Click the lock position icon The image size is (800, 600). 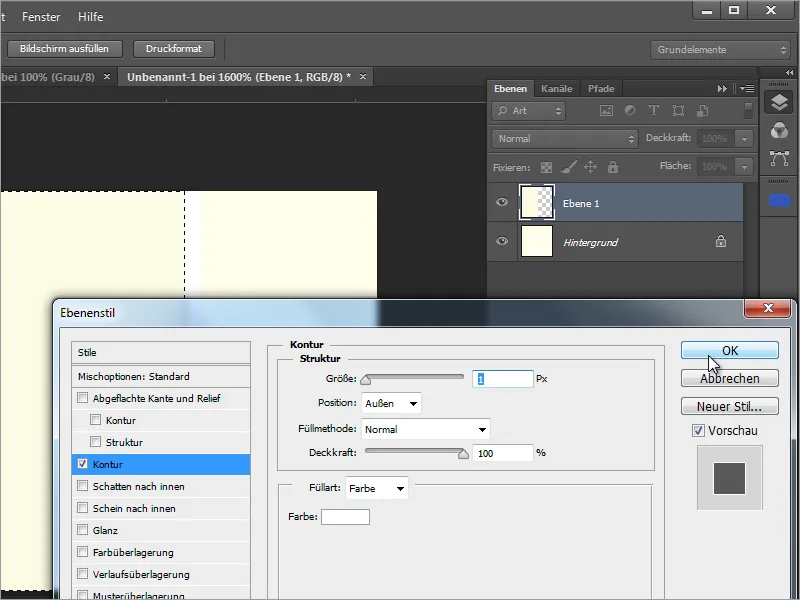pyautogui.click(x=590, y=167)
